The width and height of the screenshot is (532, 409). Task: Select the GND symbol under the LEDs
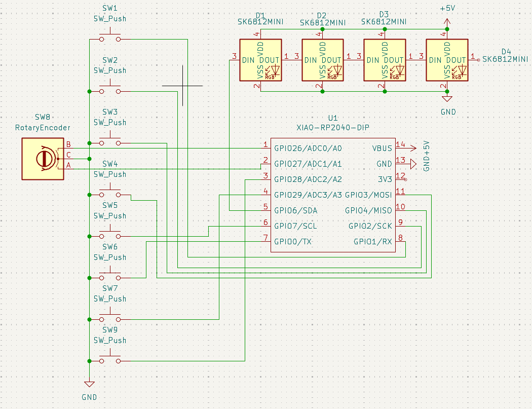point(447,97)
